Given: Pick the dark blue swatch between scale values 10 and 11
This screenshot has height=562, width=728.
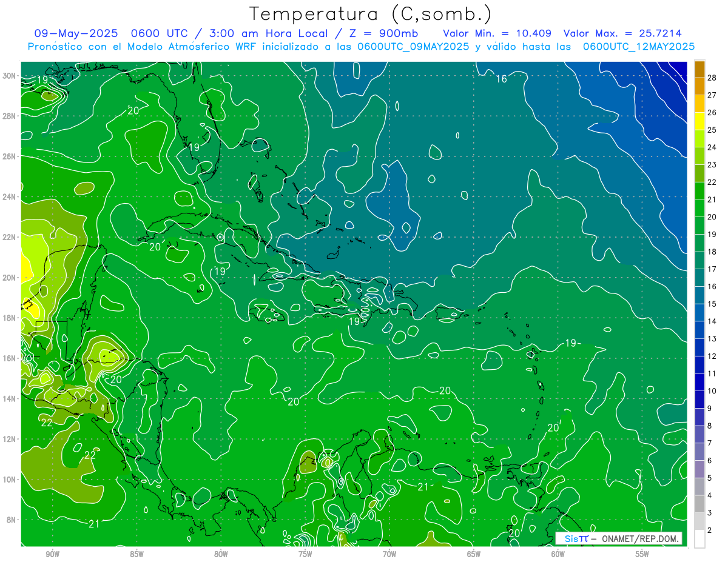Looking at the screenshot, I should pos(699,382).
